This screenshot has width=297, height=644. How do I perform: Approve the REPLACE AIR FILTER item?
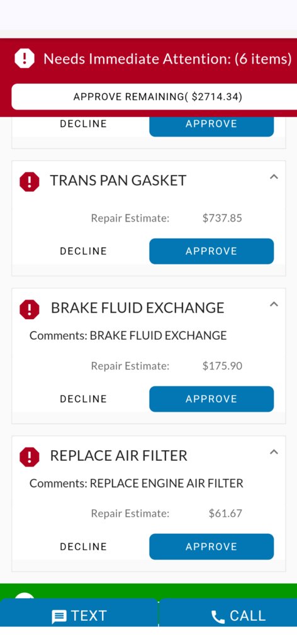pos(211,546)
